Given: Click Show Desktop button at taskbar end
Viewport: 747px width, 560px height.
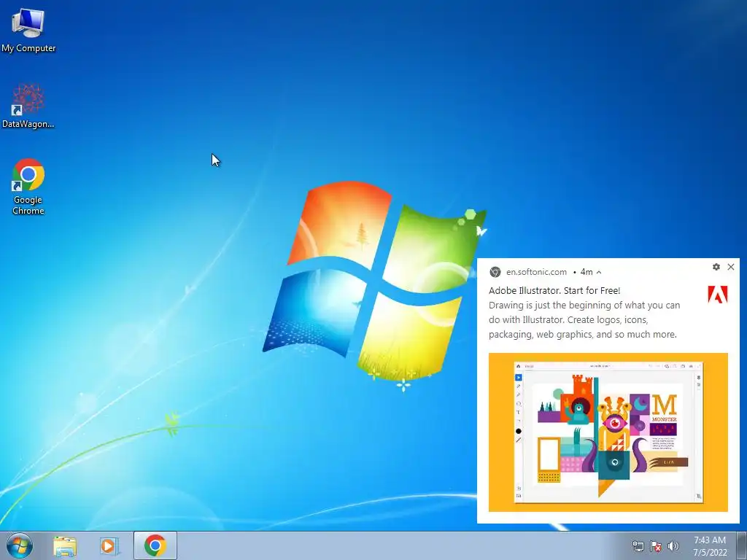Looking at the screenshot, I should (742, 545).
